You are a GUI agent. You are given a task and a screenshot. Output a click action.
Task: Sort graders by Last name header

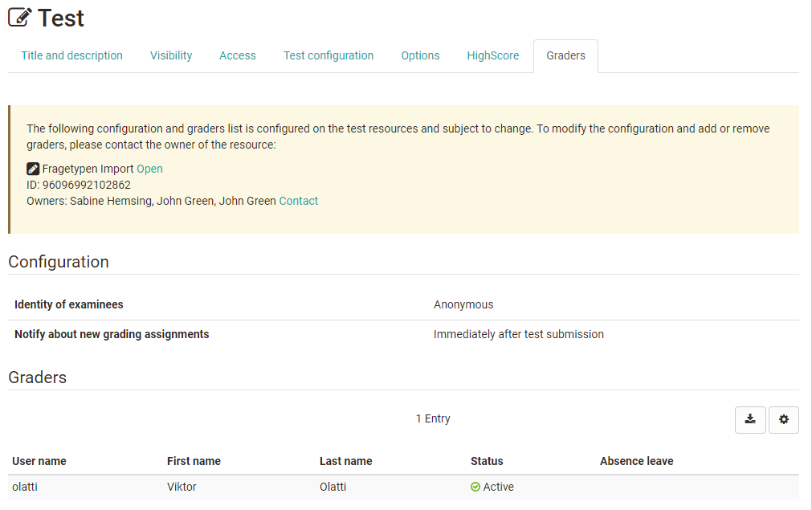[x=345, y=461]
